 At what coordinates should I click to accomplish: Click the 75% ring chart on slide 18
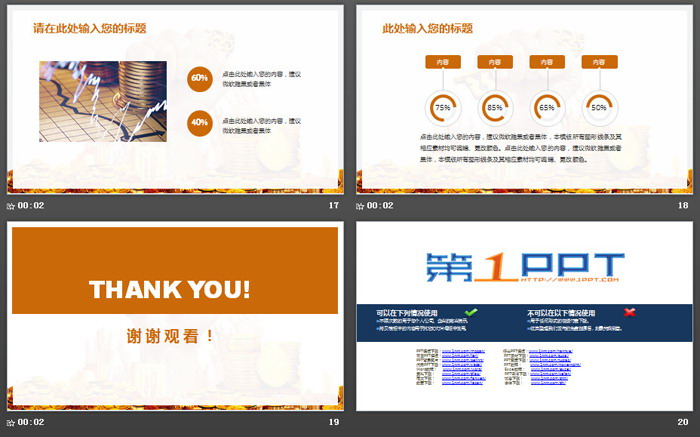(443, 108)
